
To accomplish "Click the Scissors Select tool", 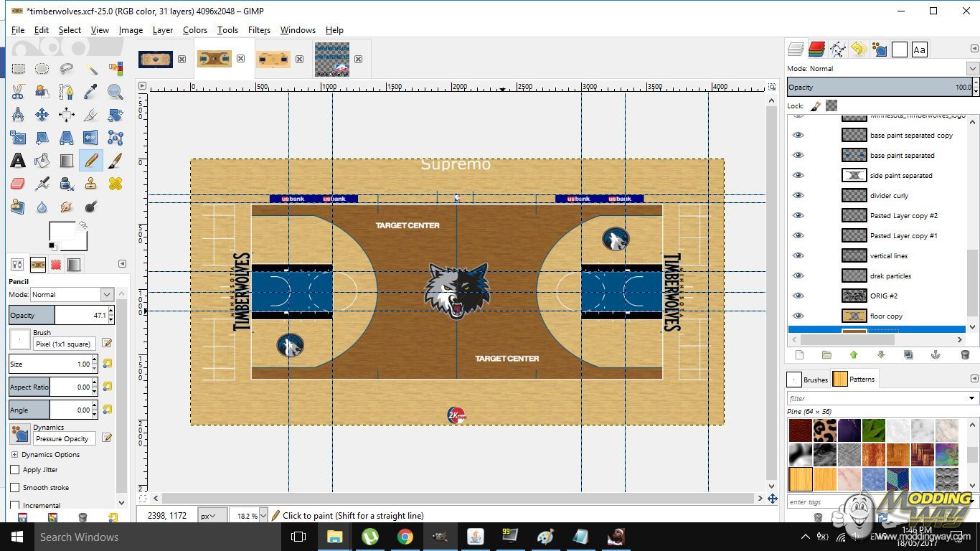I will [18, 92].
